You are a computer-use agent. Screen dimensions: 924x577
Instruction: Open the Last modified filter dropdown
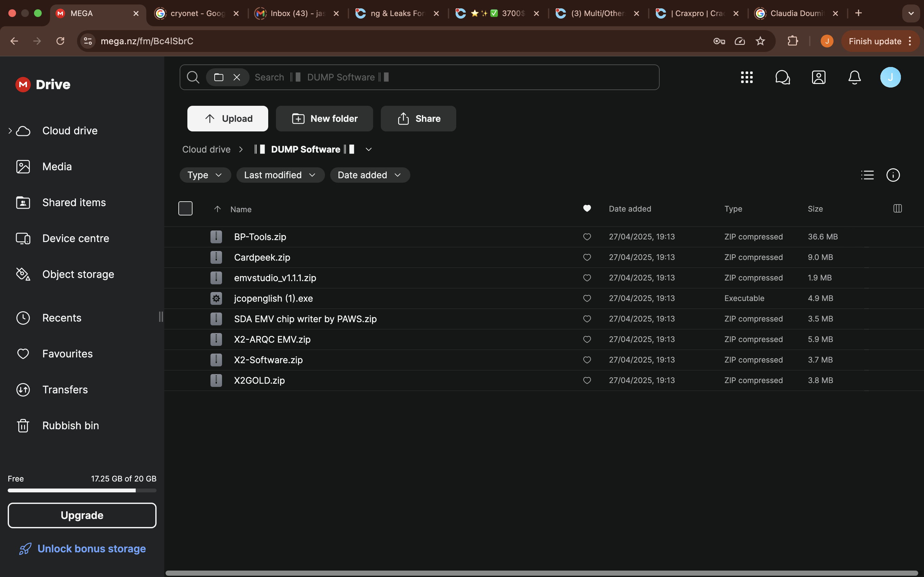[x=280, y=175]
